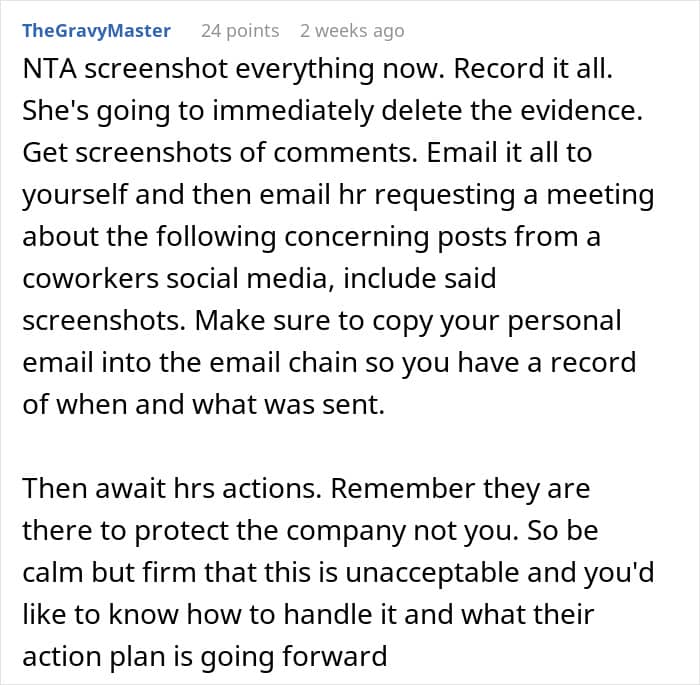Click the "24 points" score label
700x685 pixels.
(x=240, y=31)
